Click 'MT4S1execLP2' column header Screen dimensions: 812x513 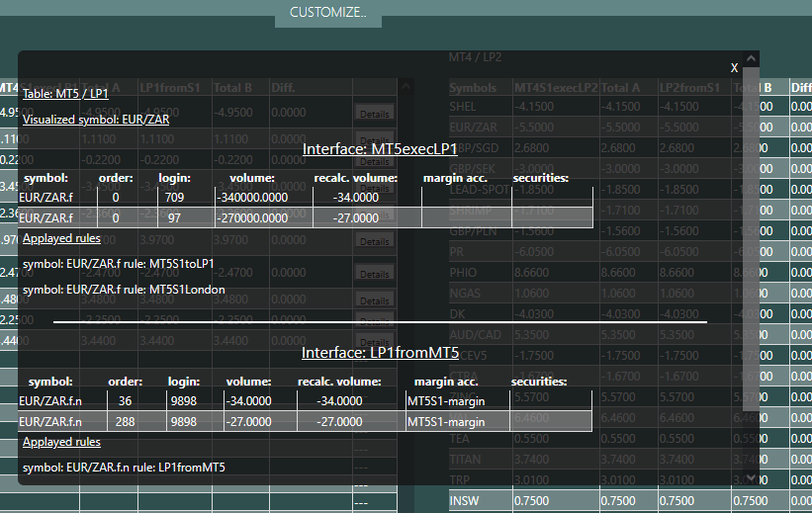(x=556, y=88)
